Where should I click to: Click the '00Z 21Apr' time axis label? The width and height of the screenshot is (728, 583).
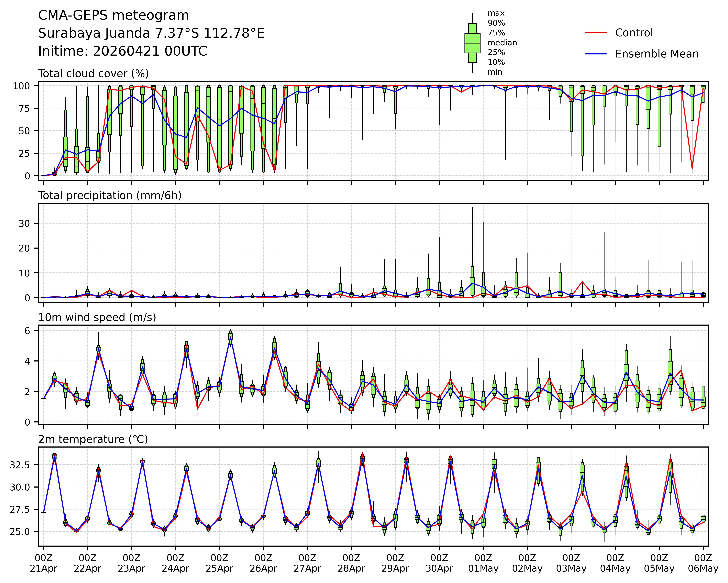pyautogui.click(x=43, y=563)
